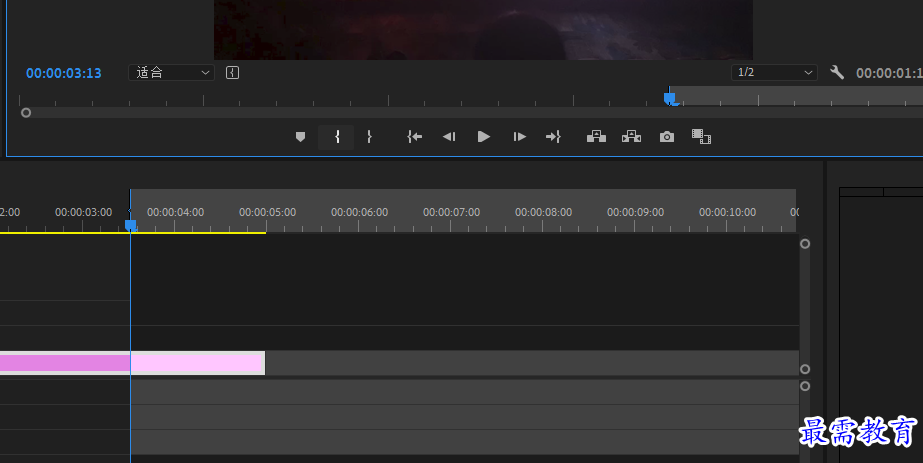Play the sequence

point(484,137)
